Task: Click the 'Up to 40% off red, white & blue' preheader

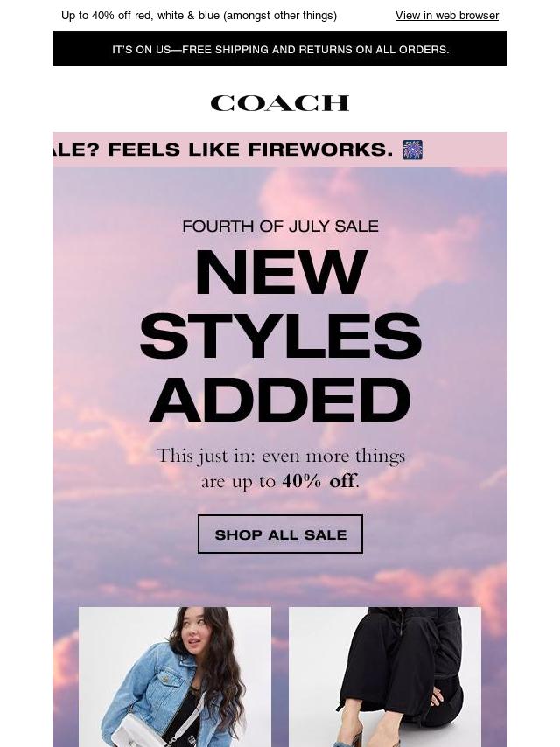Action: [x=199, y=15]
